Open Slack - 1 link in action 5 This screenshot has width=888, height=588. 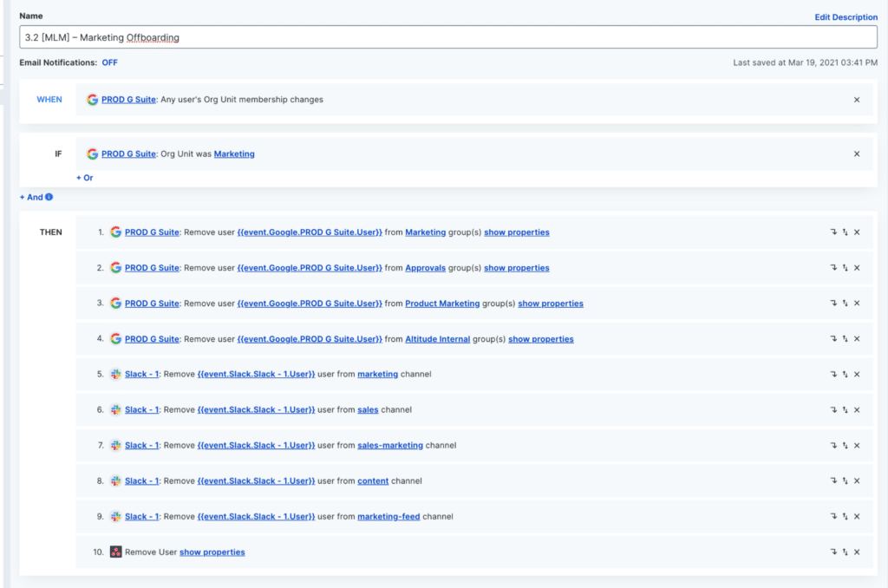[x=141, y=375]
